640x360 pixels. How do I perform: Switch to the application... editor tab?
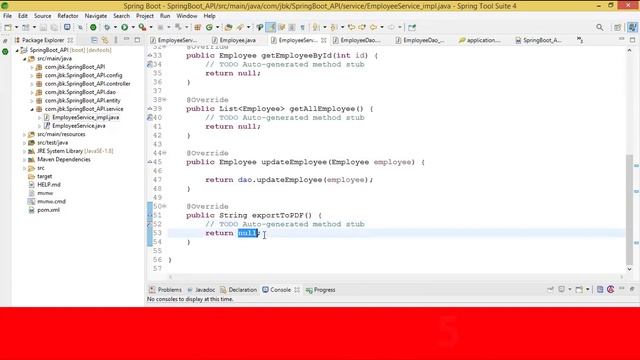point(480,40)
